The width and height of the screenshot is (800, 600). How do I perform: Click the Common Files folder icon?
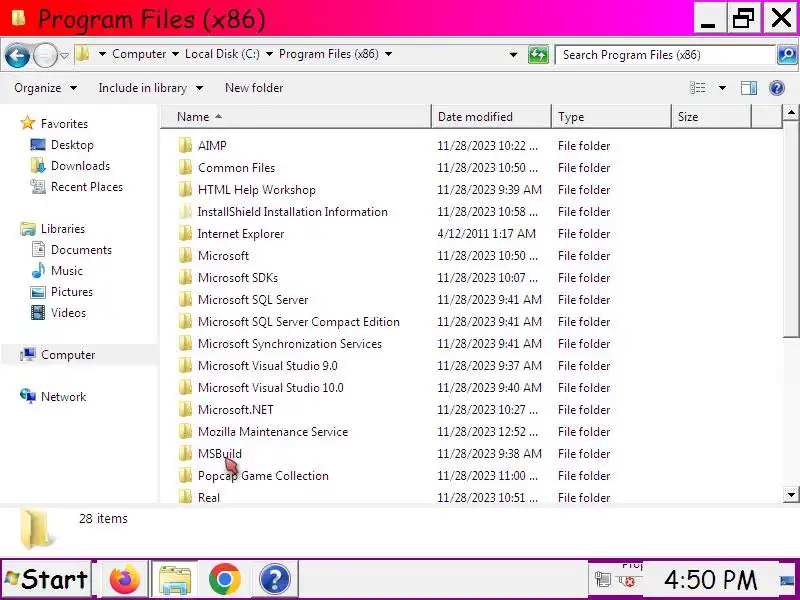185,167
